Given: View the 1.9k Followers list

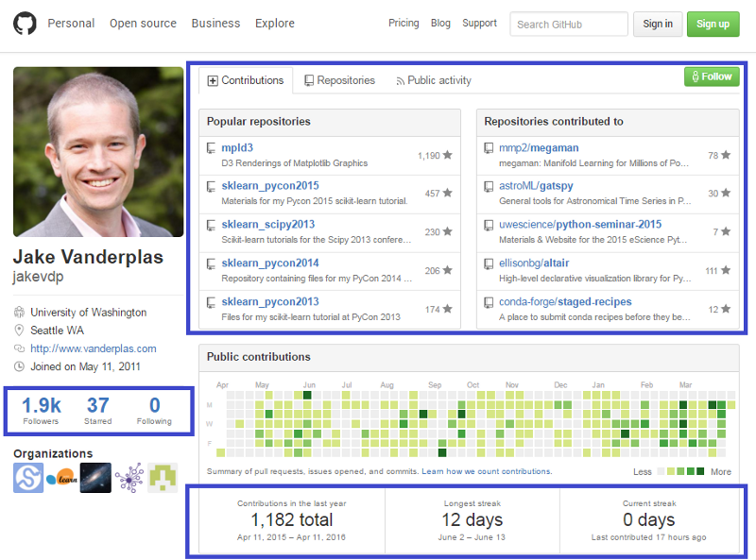Looking at the screenshot, I should [41, 411].
